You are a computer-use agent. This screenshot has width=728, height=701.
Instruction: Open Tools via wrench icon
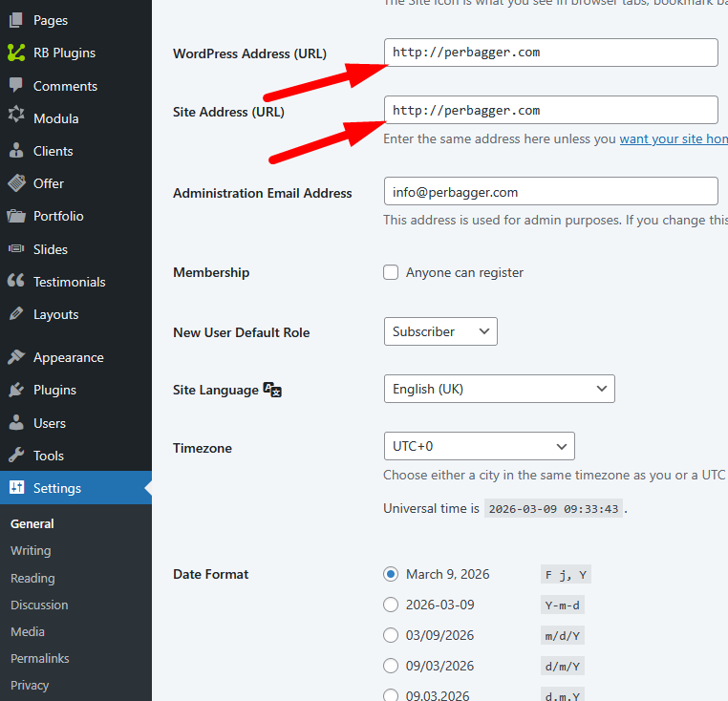coord(16,456)
